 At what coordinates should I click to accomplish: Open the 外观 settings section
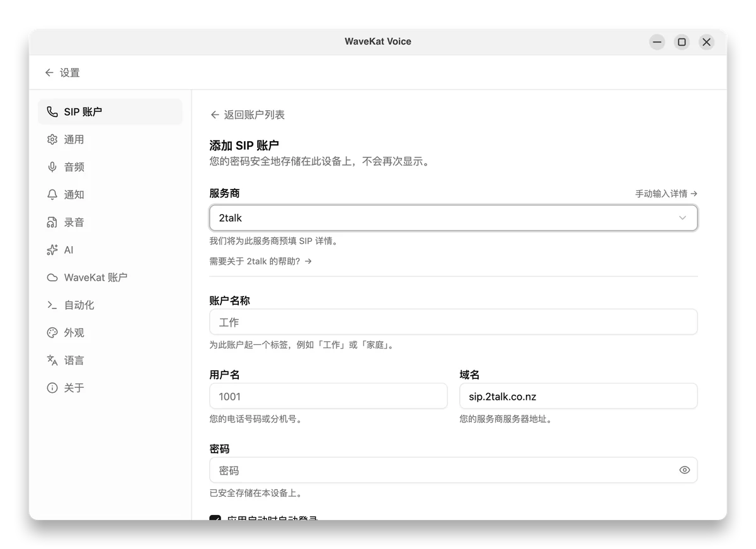point(110,333)
